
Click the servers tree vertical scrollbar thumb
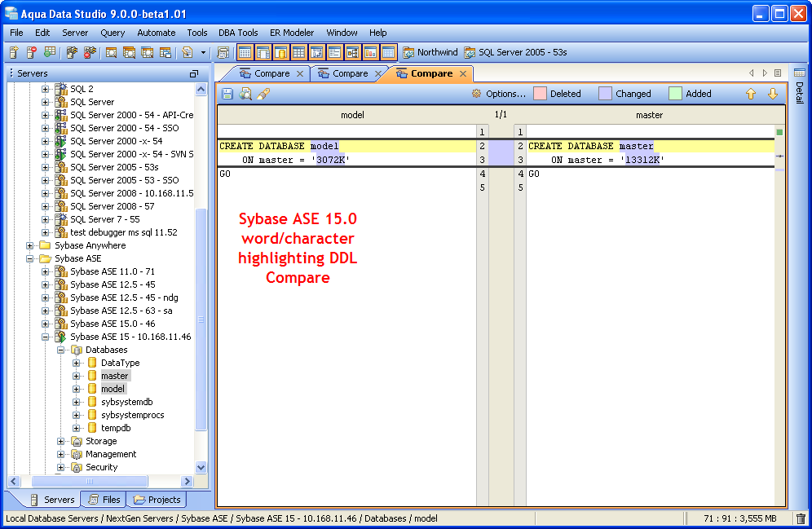pyautogui.click(x=201, y=319)
